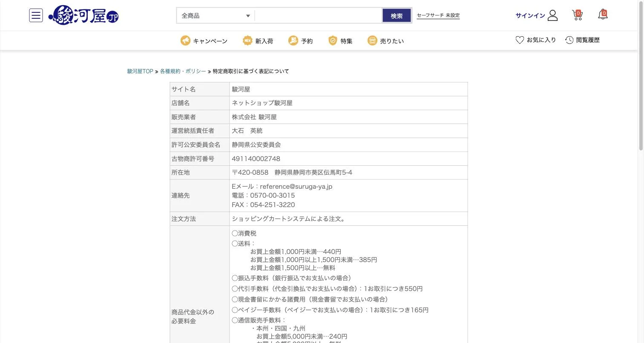The image size is (644, 343).
Task: Click the 予約 icon
Action: click(x=293, y=40)
